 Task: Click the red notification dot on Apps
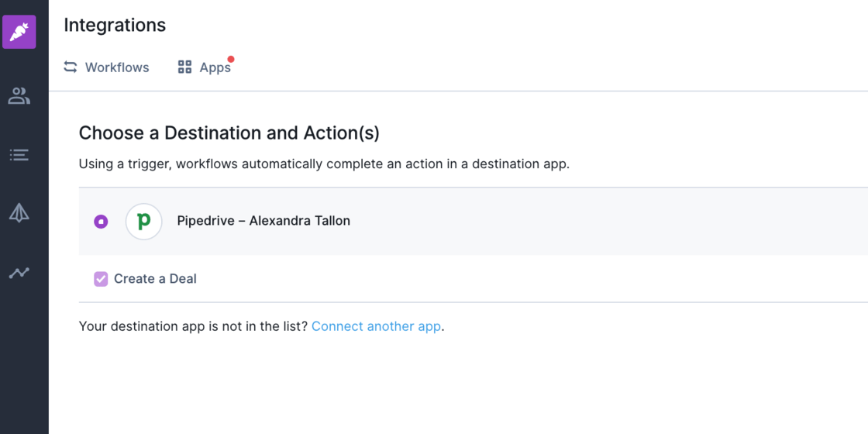click(x=231, y=59)
